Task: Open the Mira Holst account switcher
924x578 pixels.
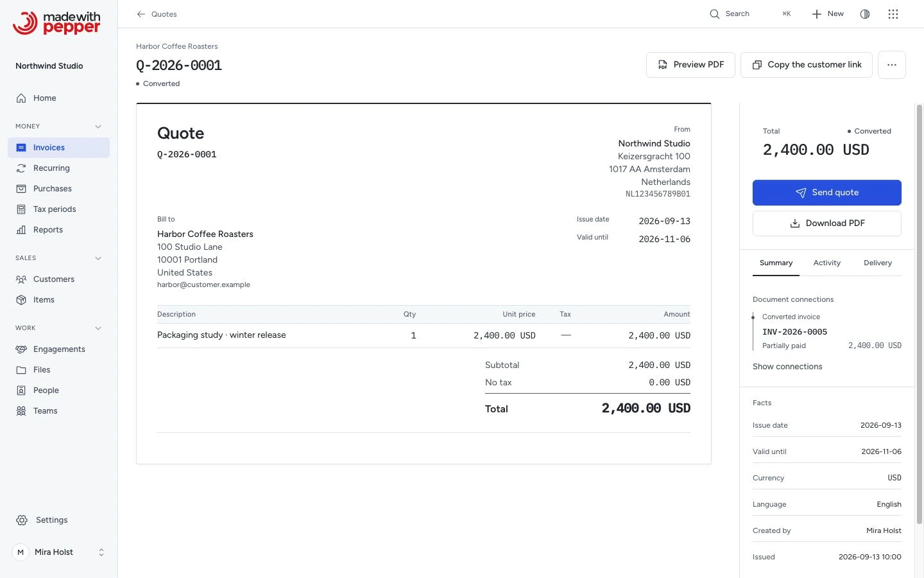Action: (x=58, y=552)
